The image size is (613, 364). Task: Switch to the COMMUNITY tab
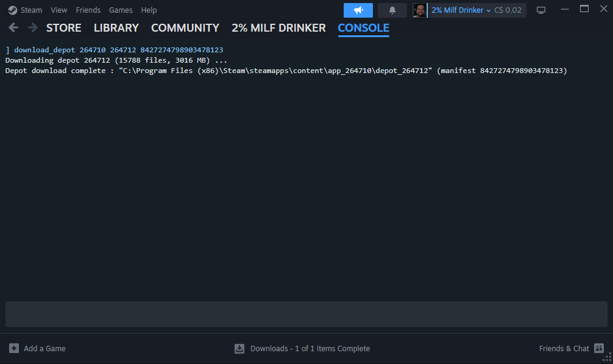[x=185, y=28]
